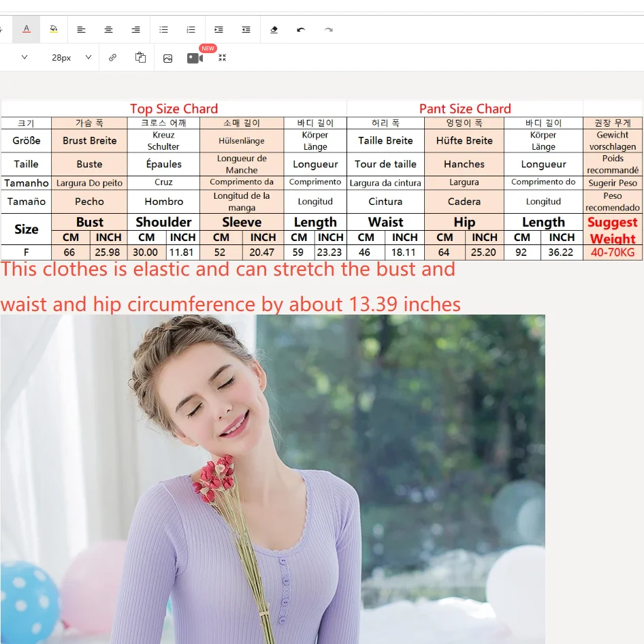The image size is (644, 644).
Task: Insert a bulleted list
Action: 163,29
